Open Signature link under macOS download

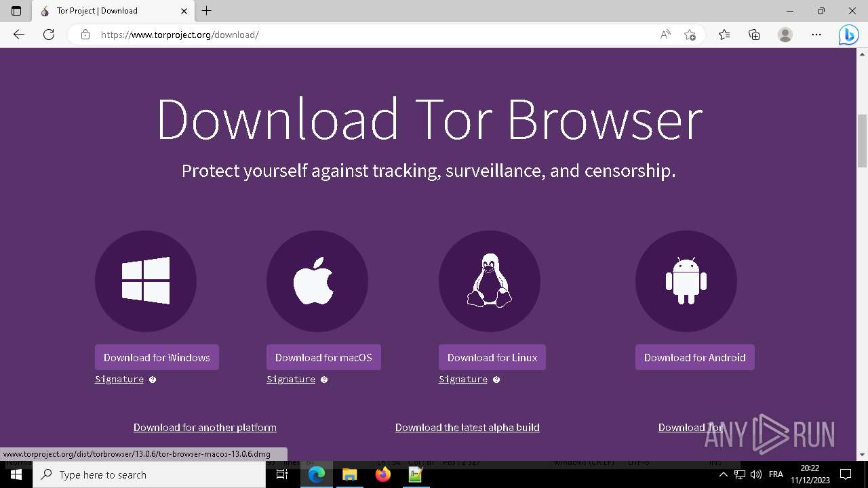click(291, 380)
